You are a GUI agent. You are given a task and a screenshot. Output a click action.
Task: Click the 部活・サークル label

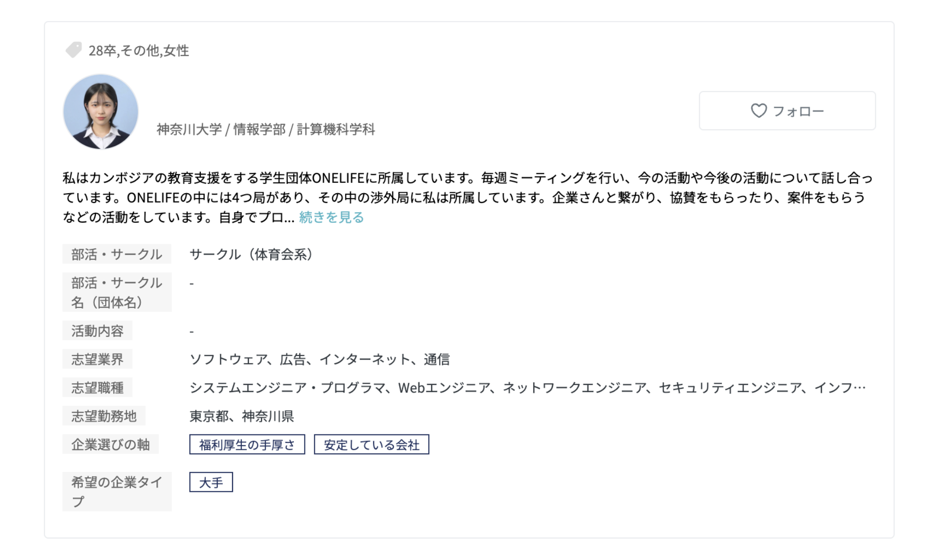click(117, 254)
